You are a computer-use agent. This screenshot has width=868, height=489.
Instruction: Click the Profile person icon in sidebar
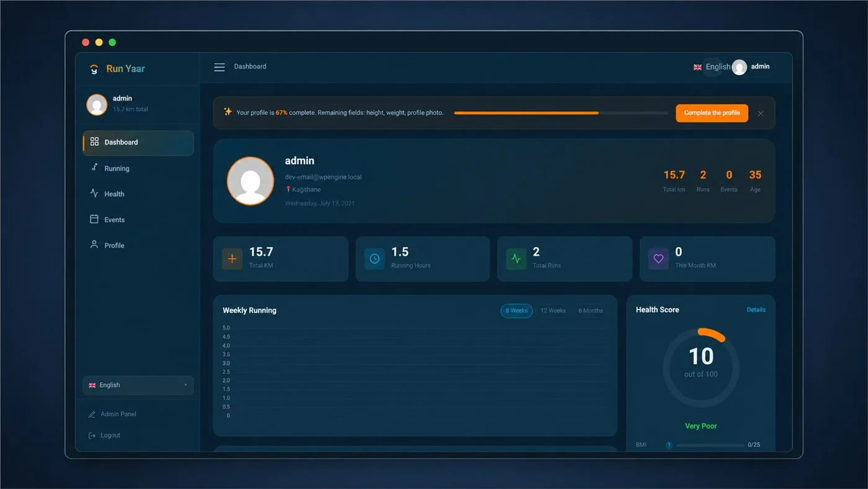(x=94, y=244)
